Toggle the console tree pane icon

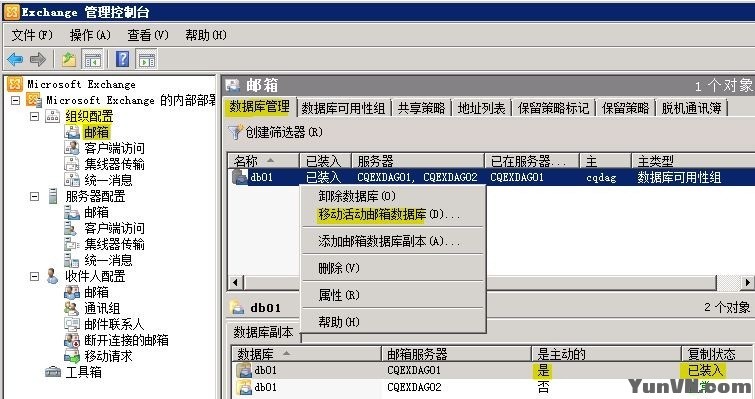coord(92,60)
